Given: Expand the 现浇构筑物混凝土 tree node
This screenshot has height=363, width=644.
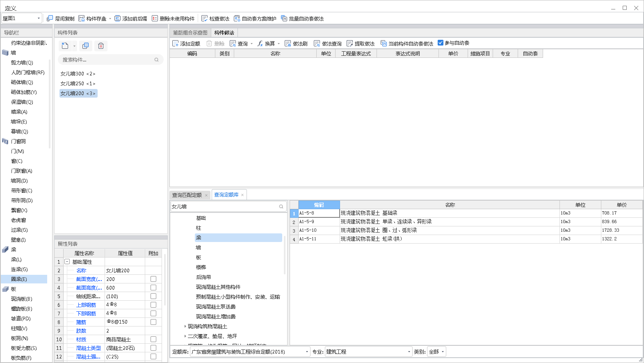Looking at the screenshot, I should tap(185, 326).
